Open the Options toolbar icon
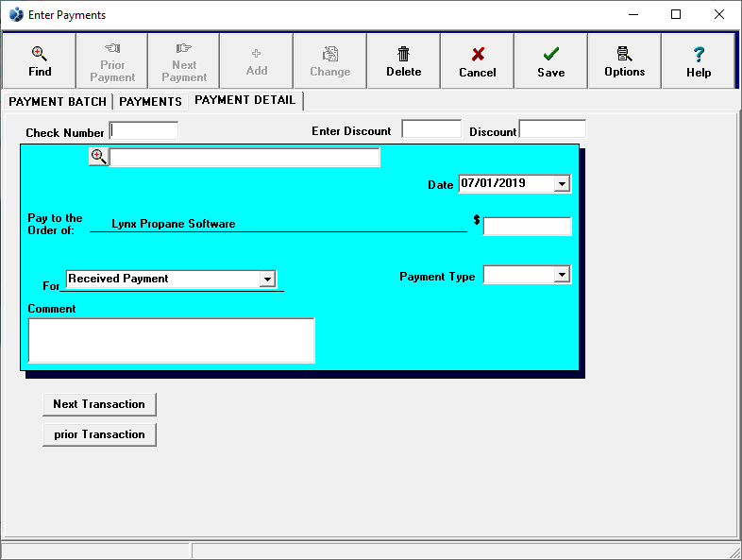Viewport: 742px width, 560px height. click(x=624, y=54)
